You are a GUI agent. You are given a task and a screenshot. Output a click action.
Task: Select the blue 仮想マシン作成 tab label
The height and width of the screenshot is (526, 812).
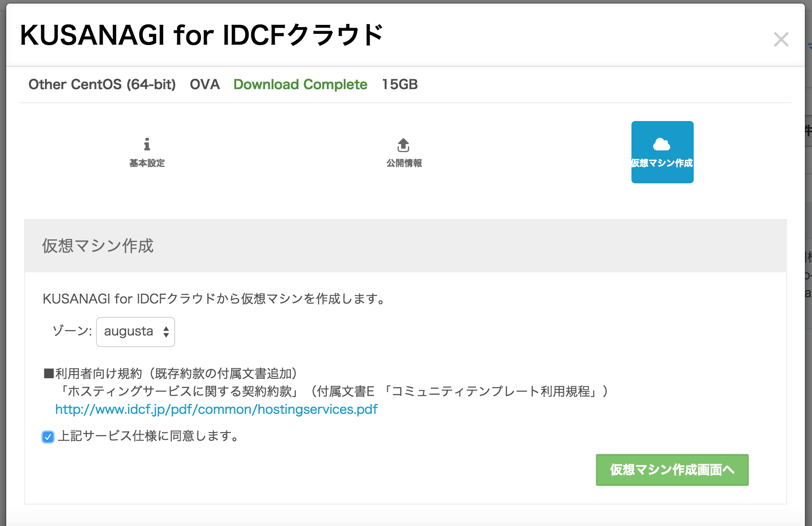tap(662, 163)
